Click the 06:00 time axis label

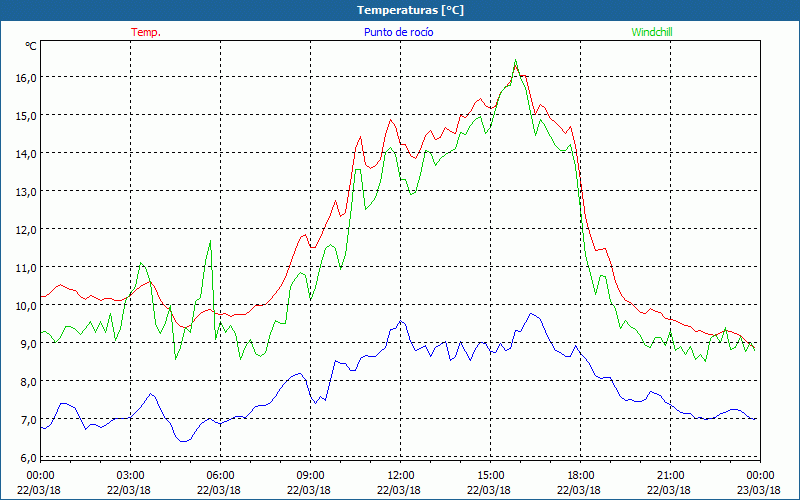220,476
